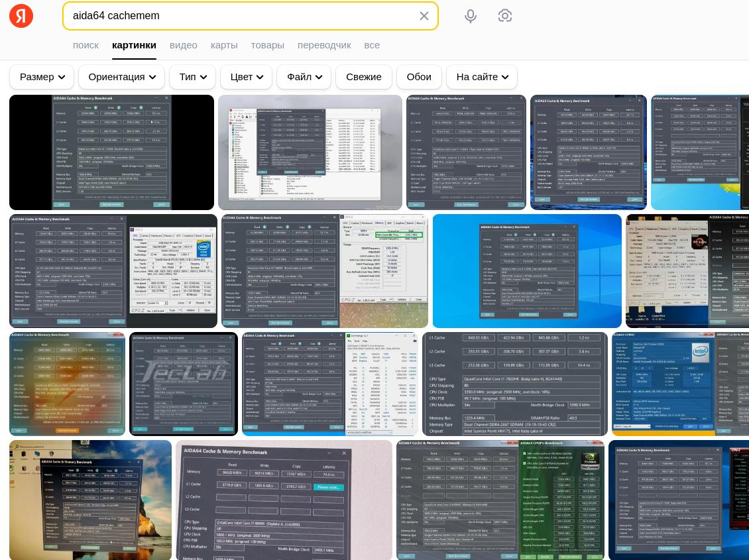Open result with Ryzen CPU-Z window
Screen dimensions: 749x560
pyautogui.click(x=687, y=270)
